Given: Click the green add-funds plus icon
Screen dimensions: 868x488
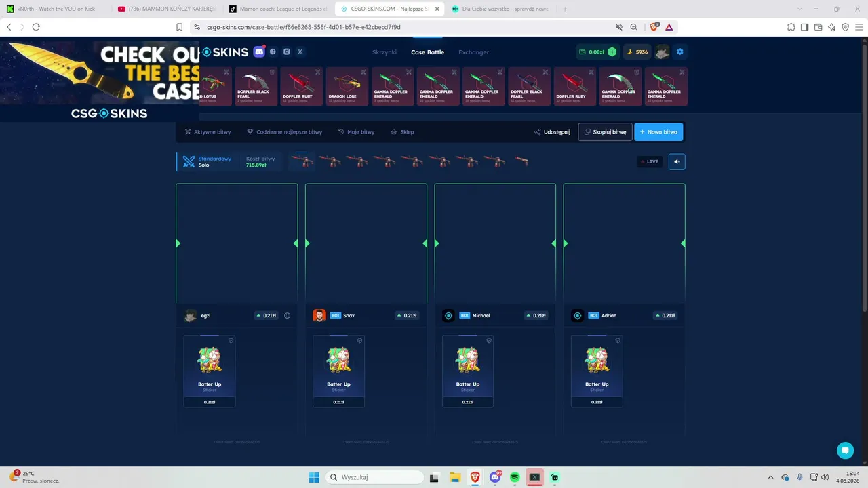Looking at the screenshot, I should coord(612,52).
